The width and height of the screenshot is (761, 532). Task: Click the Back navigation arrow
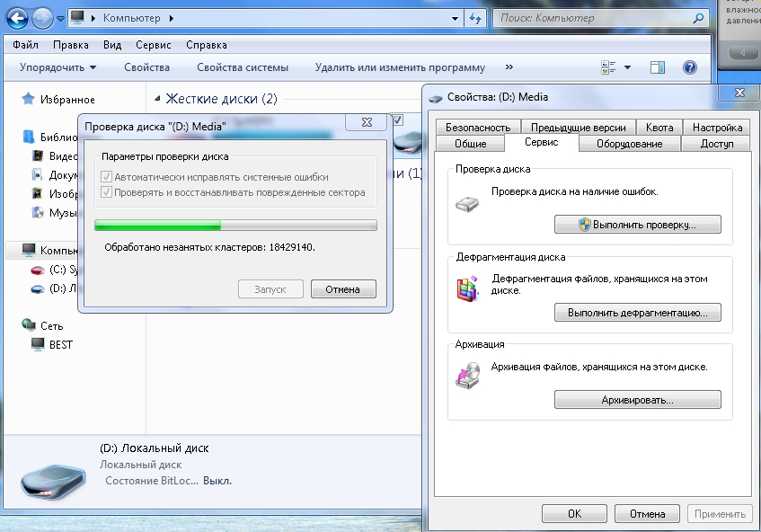point(18,17)
